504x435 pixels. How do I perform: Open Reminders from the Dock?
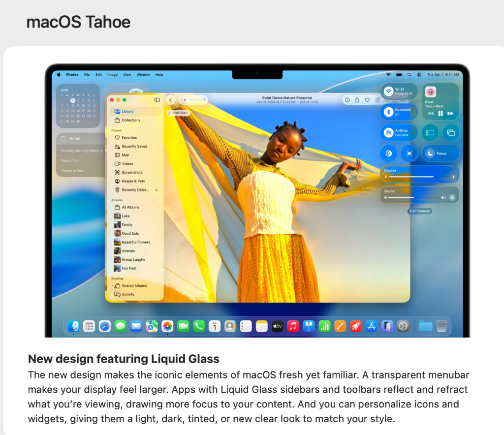click(246, 326)
